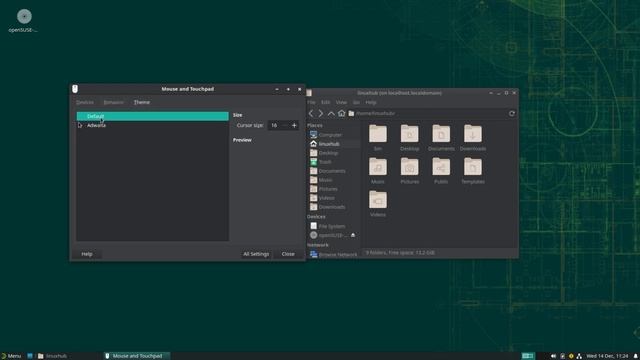This screenshot has height=360, width=640.
Task: Click the update notifier tray icon
Action: pos(571,356)
